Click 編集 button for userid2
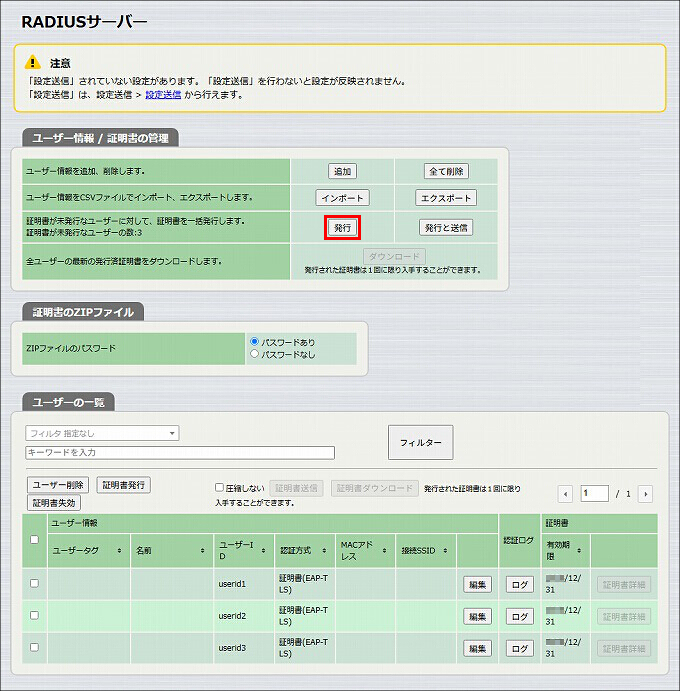680x691 pixels. click(x=477, y=617)
